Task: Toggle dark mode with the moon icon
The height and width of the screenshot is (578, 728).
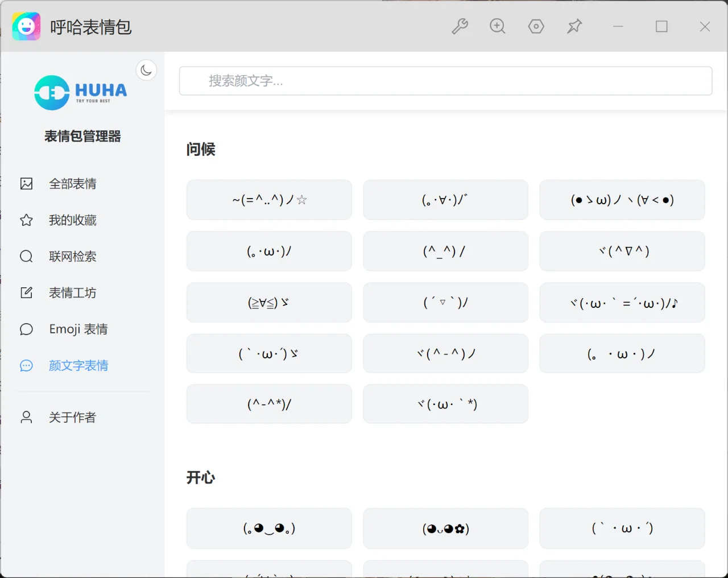Action: pyautogui.click(x=146, y=69)
